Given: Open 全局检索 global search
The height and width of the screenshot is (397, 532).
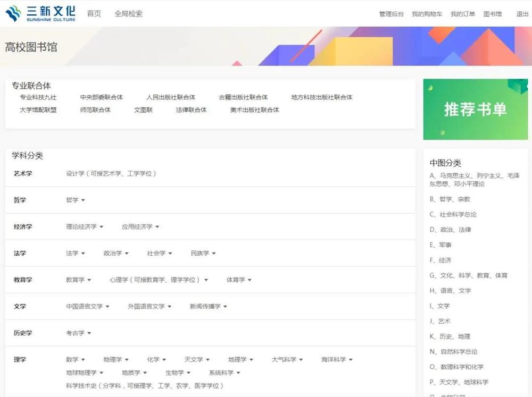Looking at the screenshot, I should 128,14.
